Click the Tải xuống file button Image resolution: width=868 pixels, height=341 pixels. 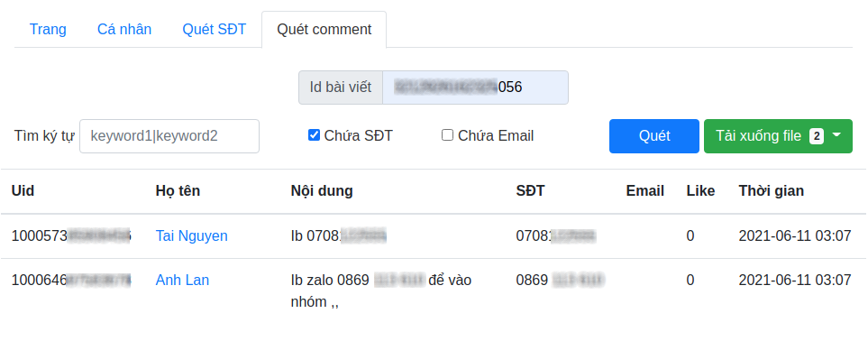click(779, 136)
